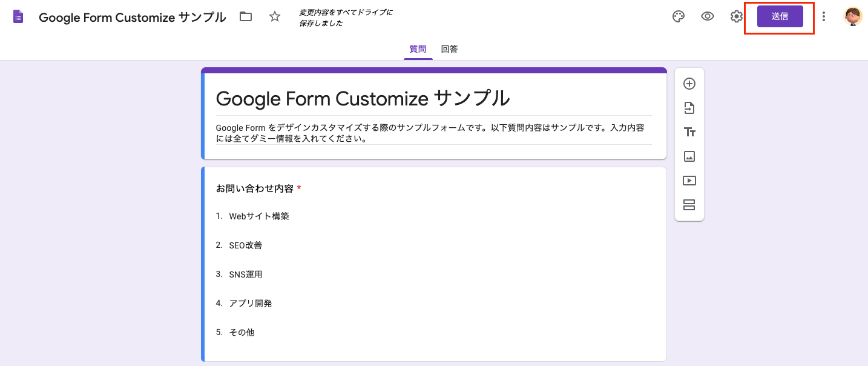Click the Webサイト構築 option
The height and width of the screenshot is (366, 868).
[x=259, y=216]
